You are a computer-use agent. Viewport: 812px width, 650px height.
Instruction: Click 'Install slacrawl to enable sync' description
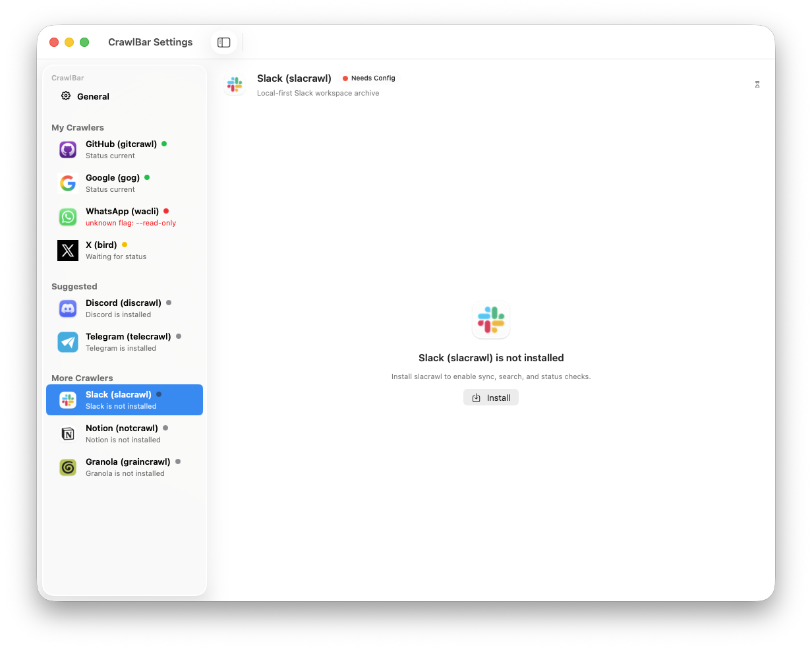click(491, 376)
